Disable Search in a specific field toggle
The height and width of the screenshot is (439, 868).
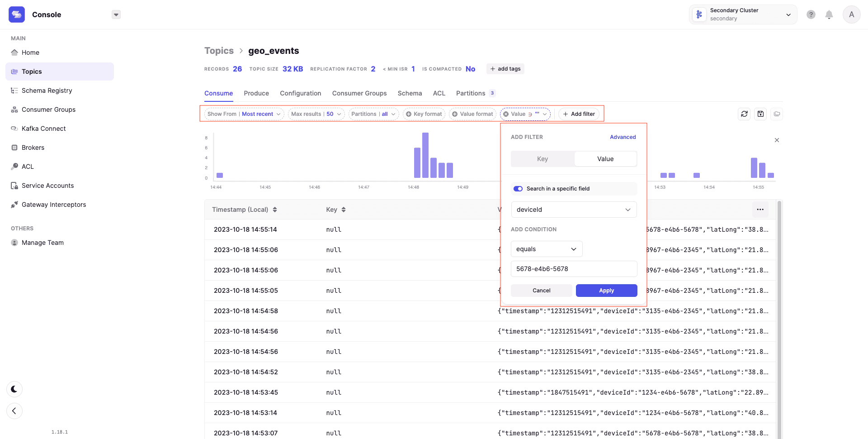[518, 189]
